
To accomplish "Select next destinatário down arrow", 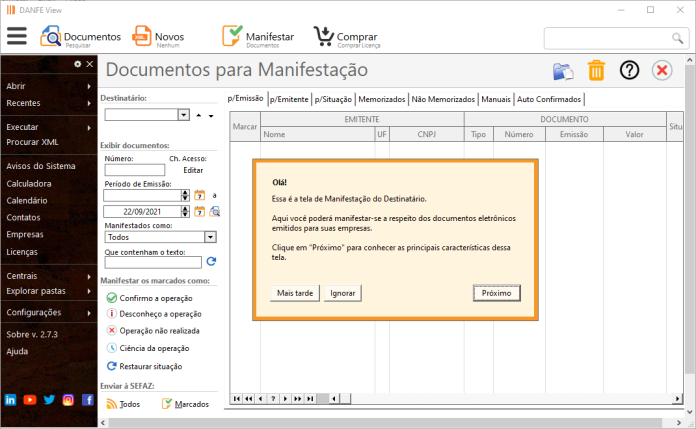I will tap(211, 116).
